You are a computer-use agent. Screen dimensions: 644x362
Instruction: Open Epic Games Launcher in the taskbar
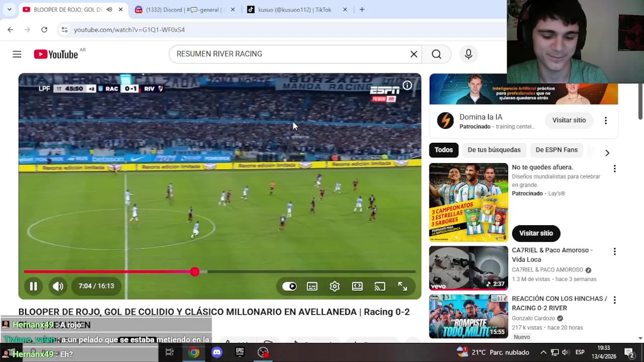[x=240, y=352]
